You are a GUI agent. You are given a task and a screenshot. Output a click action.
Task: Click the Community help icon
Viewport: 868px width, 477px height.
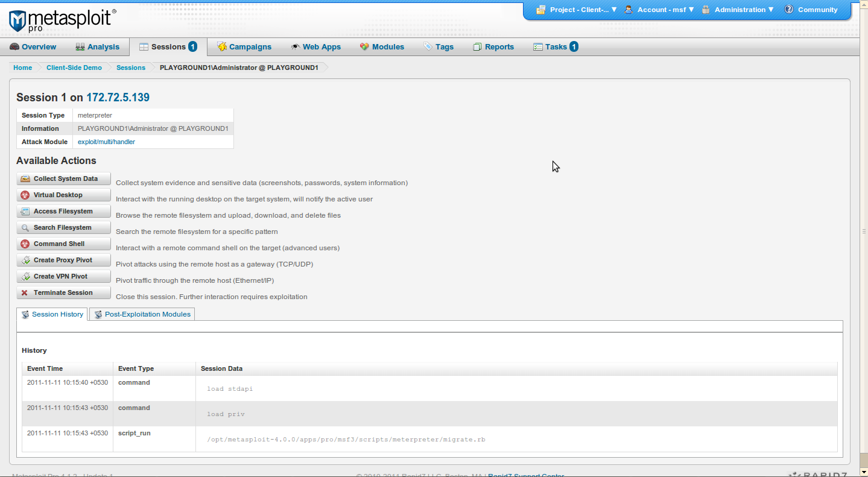point(788,10)
